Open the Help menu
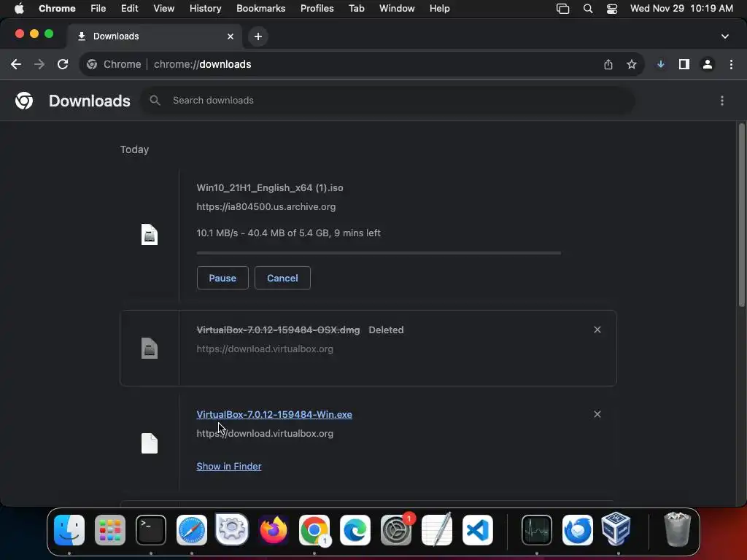 click(x=439, y=9)
